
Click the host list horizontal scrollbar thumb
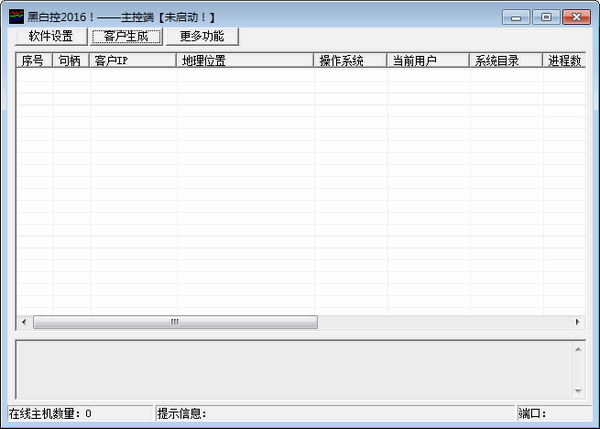[175, 322]
